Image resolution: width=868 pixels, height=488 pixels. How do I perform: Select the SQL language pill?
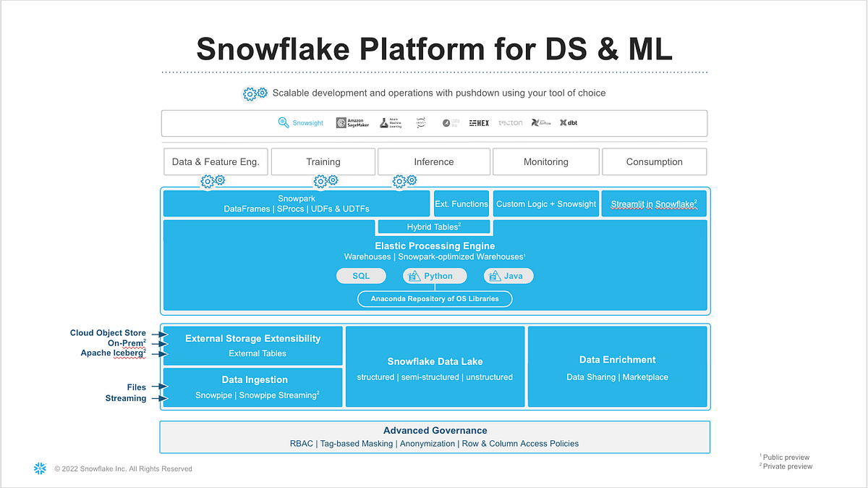[361, 275]
